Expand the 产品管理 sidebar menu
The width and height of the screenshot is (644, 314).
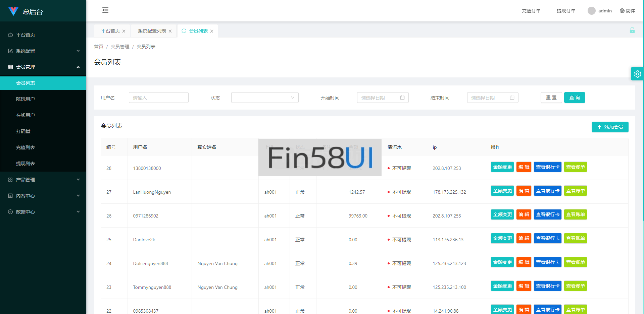click(x=43, y=180)
